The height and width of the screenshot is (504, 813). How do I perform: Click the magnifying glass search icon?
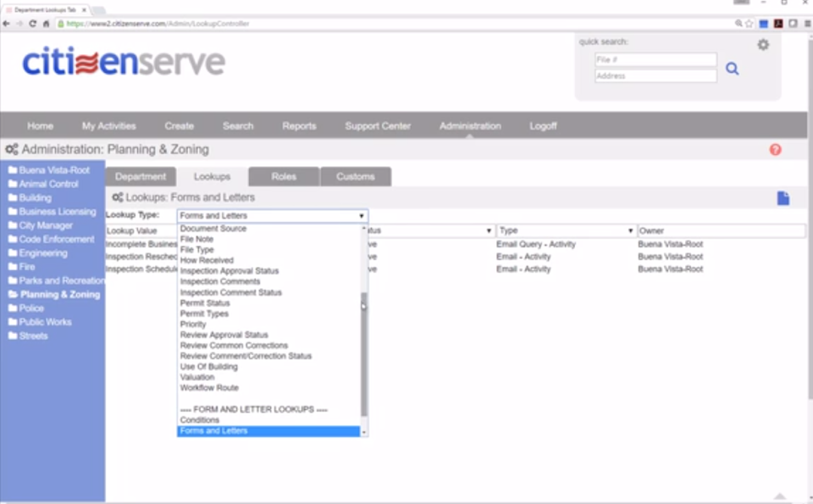point(732,69)
